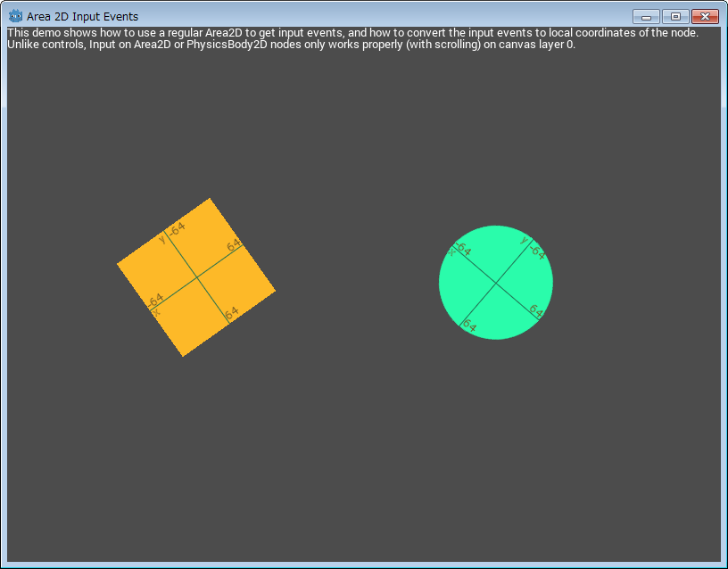
Task: Click the "-64" label beside the green circle's x
Action: tap(463, 249)
